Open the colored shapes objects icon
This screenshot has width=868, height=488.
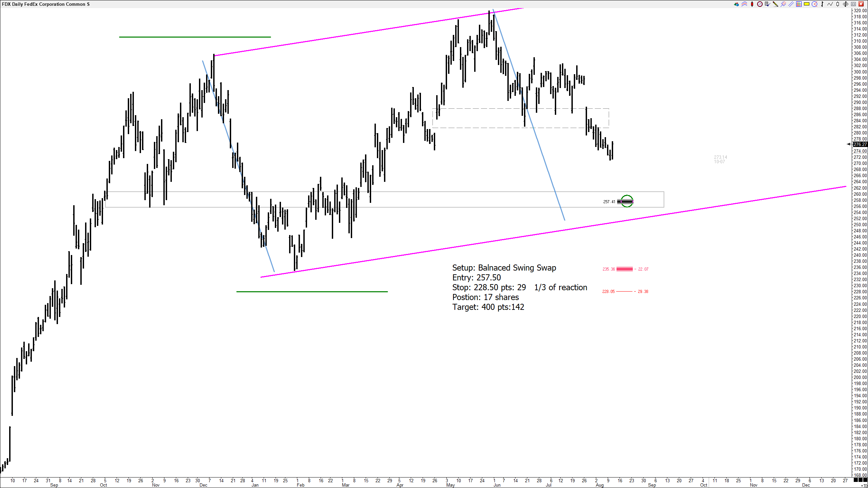(x=736, y=4)
